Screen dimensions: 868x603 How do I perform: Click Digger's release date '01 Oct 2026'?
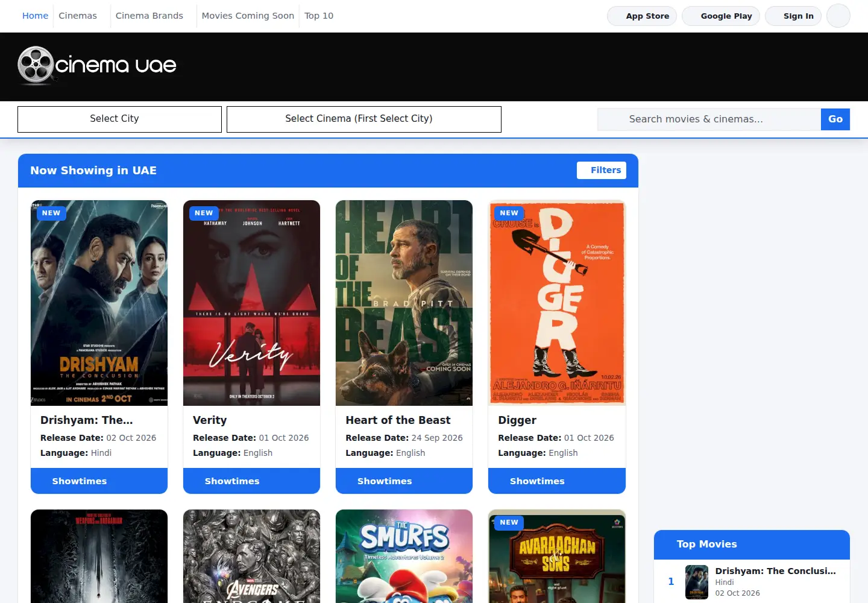pyautogui.click(x=589, y=438)
